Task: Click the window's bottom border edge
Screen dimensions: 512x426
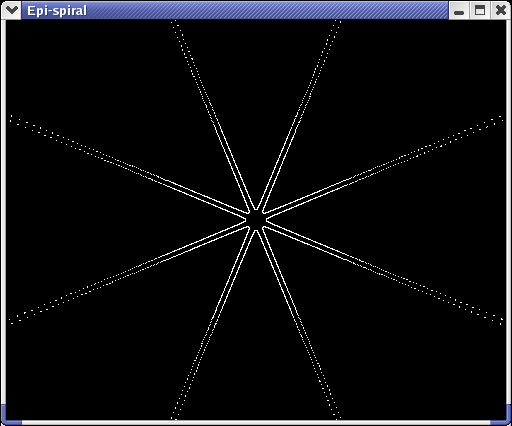Action: click(x=256, y=423)
